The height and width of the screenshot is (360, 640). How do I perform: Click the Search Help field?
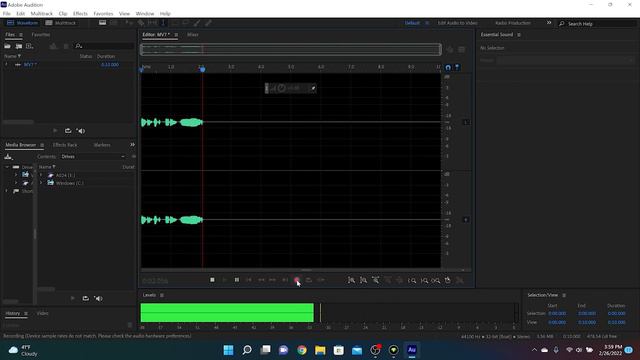tap(598, 24)
